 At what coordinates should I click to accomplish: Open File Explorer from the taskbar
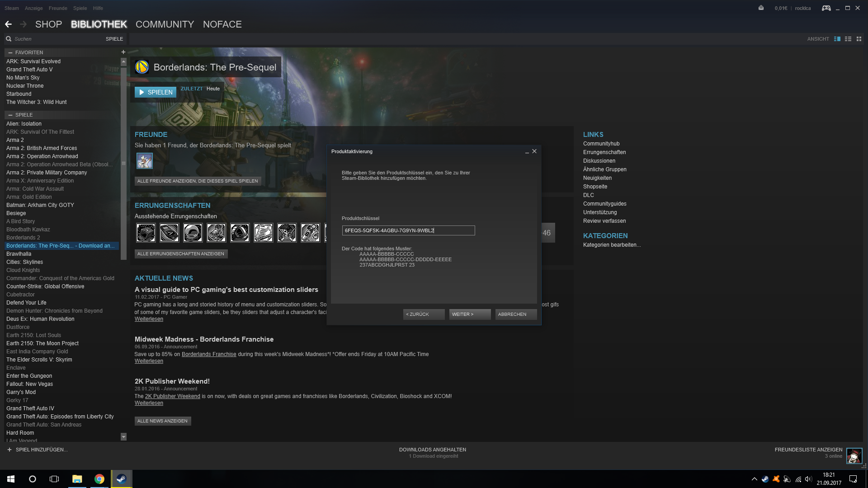[x=77, y=479]
